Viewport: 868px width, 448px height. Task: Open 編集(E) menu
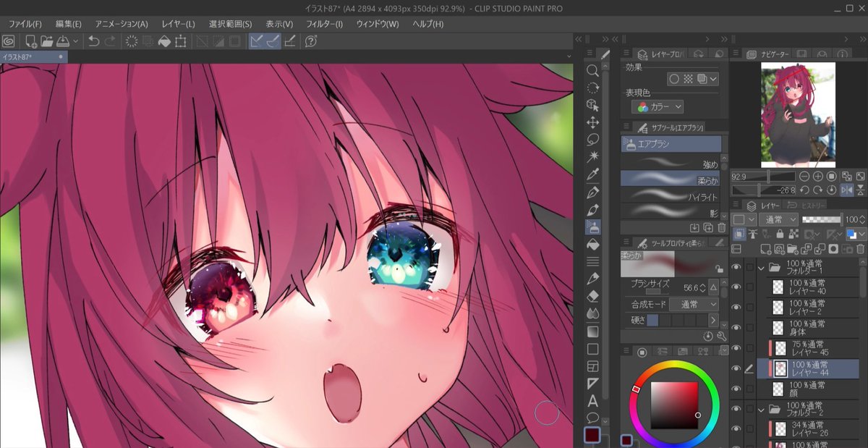pos(69,24)
